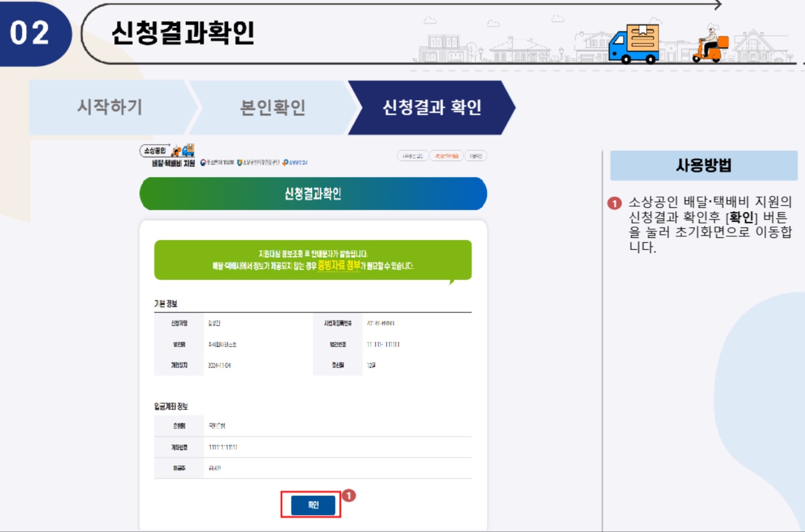Open the 중소벤처기업부 logo link

(217, 162)
